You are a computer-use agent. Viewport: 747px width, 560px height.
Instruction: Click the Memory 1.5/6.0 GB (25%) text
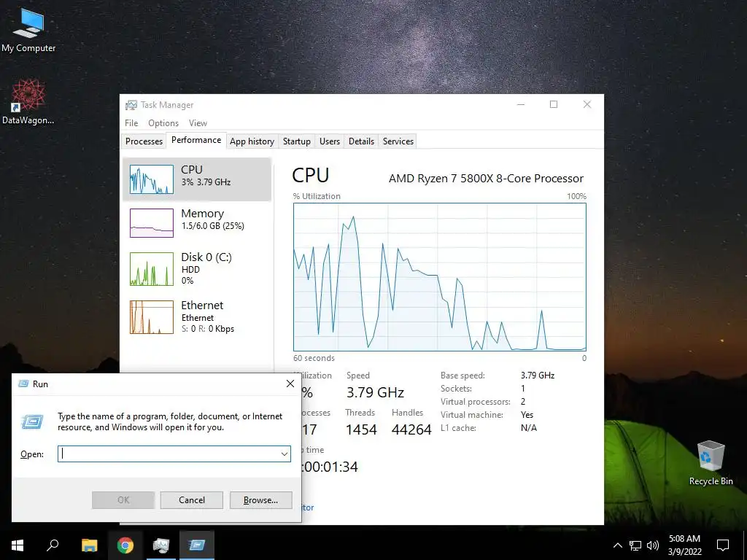[x=213, y=226]
